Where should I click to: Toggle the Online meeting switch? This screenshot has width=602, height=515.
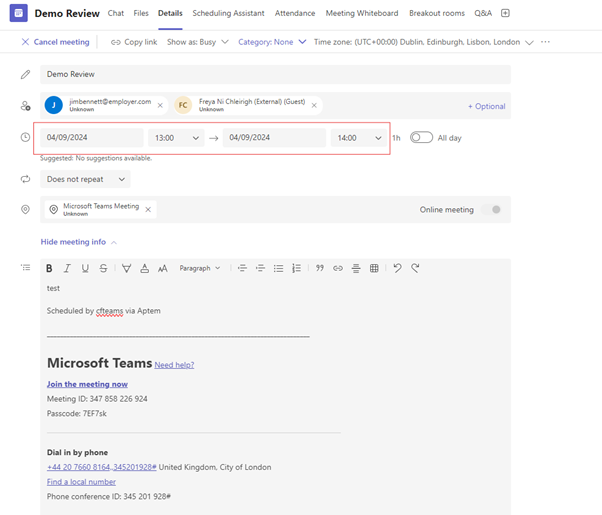[x=491, y=210]
